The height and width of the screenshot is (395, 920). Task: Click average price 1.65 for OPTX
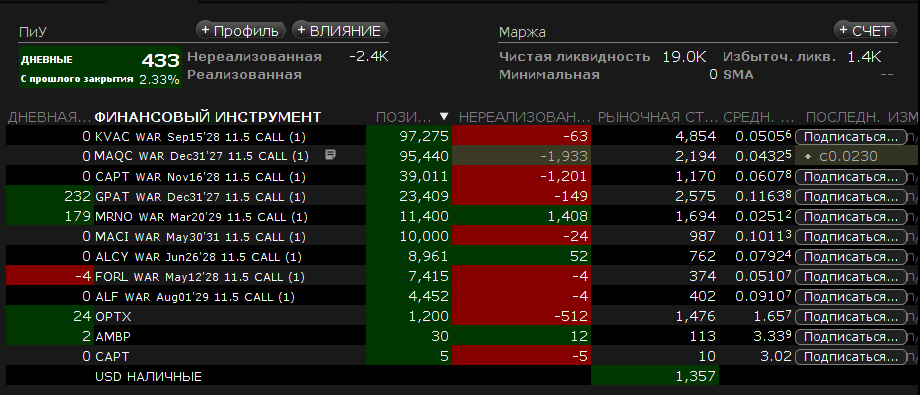click(774, 316)
